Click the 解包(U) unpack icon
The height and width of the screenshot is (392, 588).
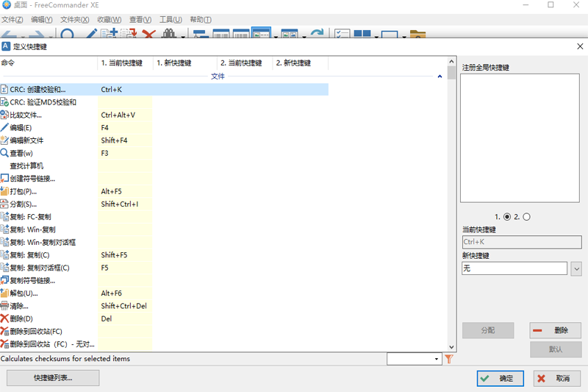(x=4, y=293)
